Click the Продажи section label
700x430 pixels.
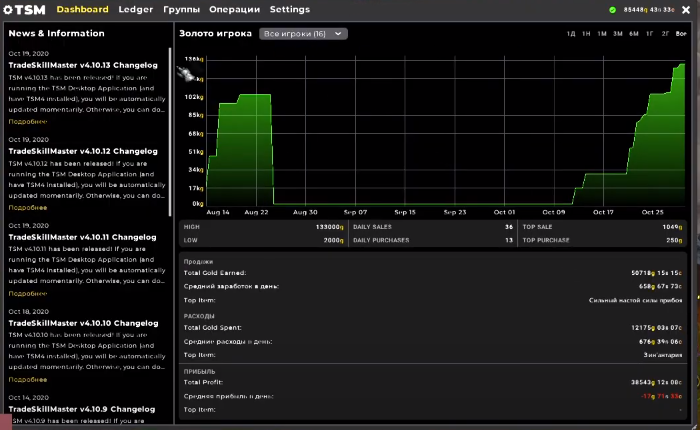pyautogui.click(x=198, y=262)
